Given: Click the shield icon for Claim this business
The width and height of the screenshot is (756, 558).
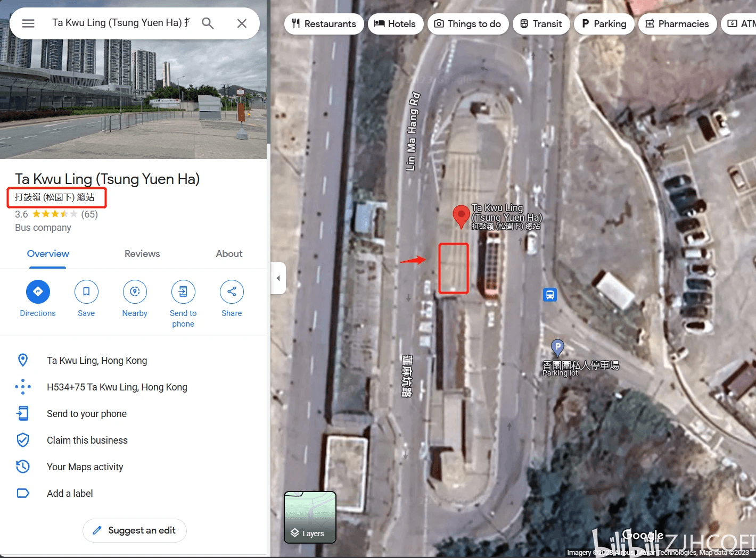Looking at the screenshot, I should [23, 440].
